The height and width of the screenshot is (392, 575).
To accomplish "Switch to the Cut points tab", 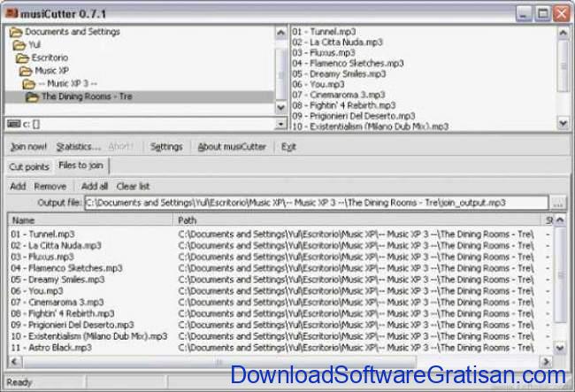I will pos(29,167).
